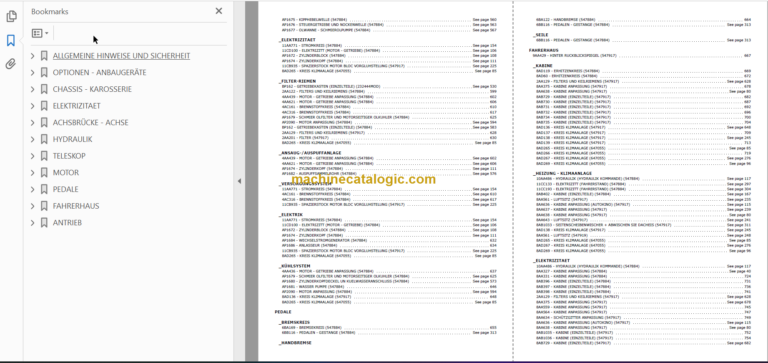
Task: Open the Page Thumbnails sidebar panel
Action: [11, 17]
